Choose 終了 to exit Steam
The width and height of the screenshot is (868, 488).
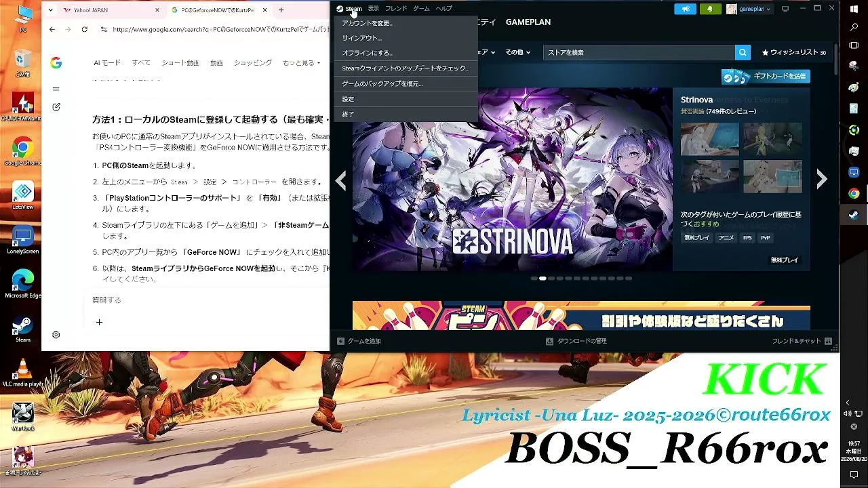tap(406, 115)
